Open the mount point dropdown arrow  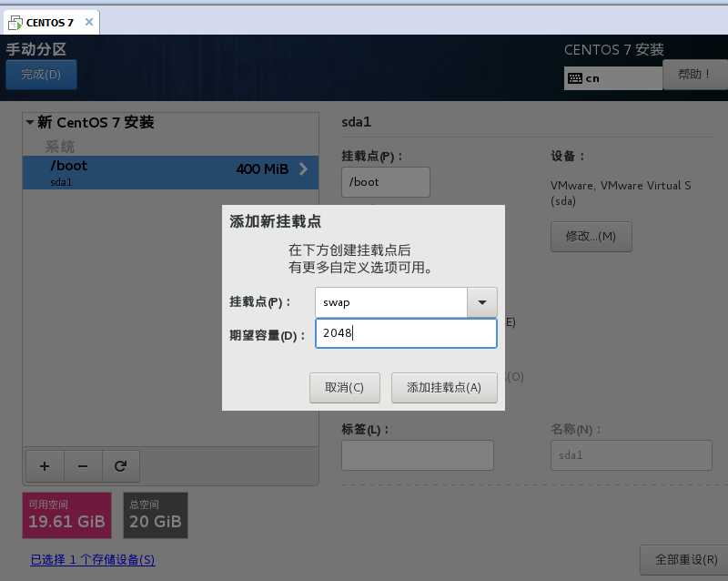click(482, 302)
